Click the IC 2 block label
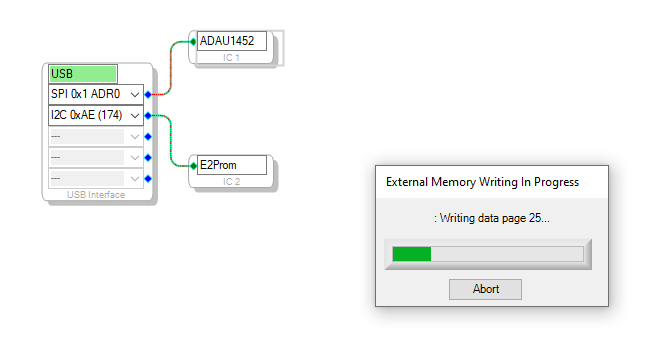653x361 pixels. pos(231,182)
